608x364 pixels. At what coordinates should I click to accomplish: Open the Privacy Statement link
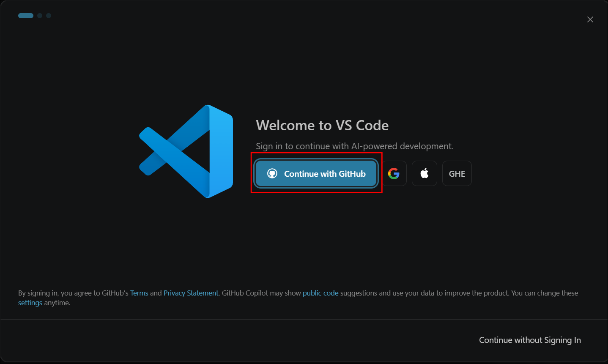[191, 293]
